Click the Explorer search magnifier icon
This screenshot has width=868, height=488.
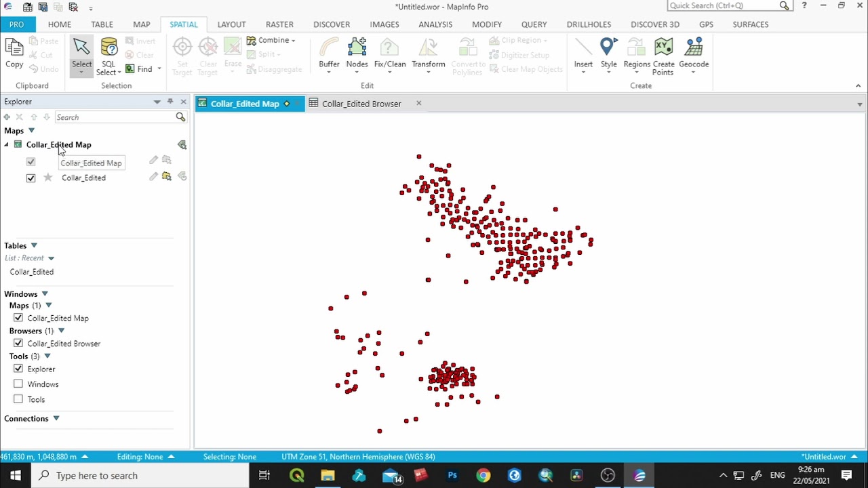tap(180, 117)
